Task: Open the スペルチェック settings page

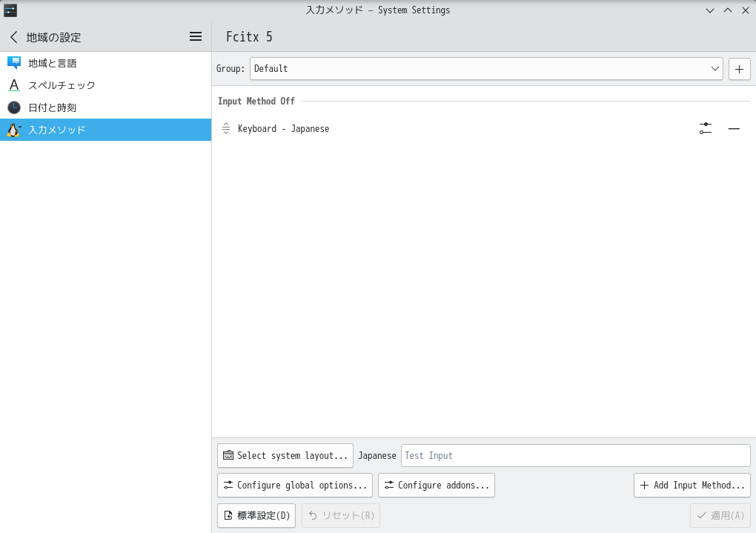Action: click(105, 85)
